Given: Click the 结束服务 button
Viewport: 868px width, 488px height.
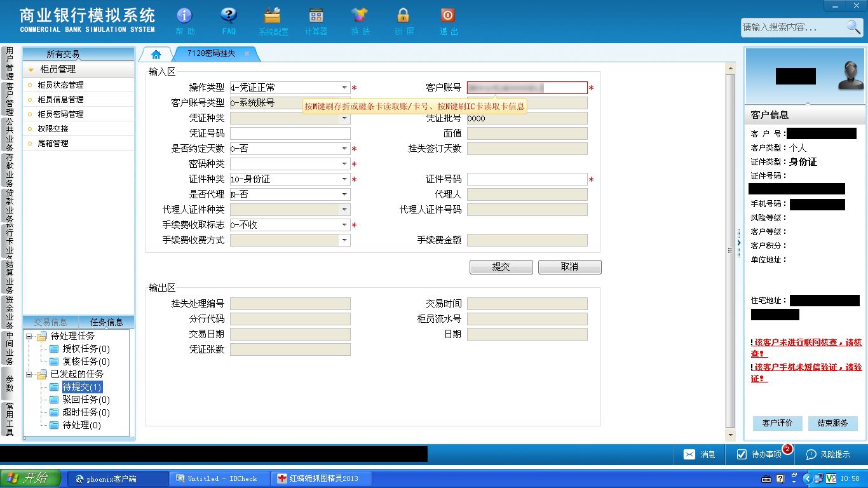Looking at the screenshot, I should pos(832,423).
